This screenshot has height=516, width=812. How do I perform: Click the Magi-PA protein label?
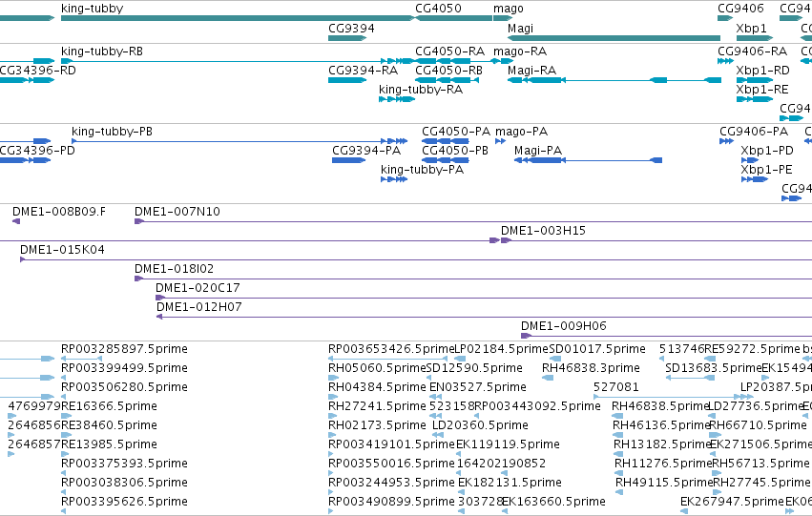tap(538, 151)
